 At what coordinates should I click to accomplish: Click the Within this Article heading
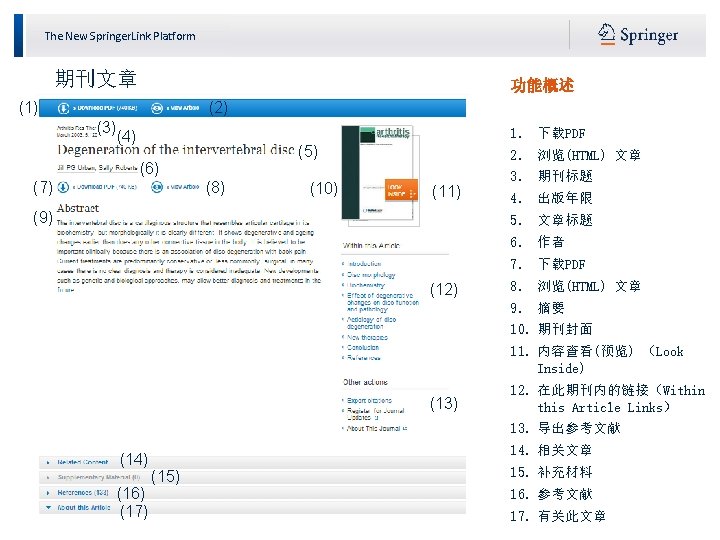(x=371, y=246)
